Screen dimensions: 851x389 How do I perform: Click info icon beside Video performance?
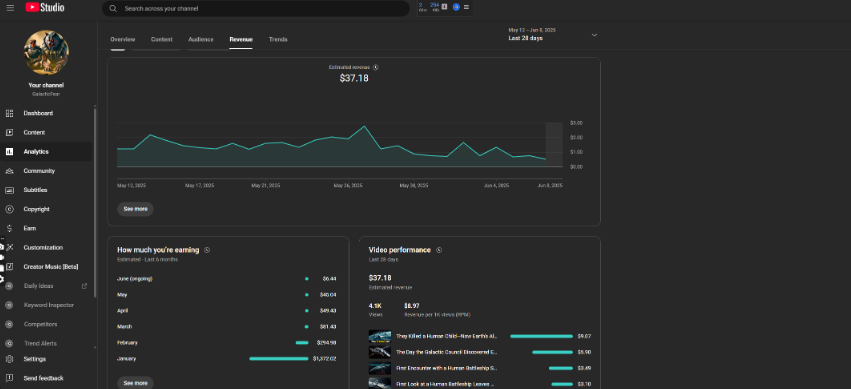coord(439,250)
